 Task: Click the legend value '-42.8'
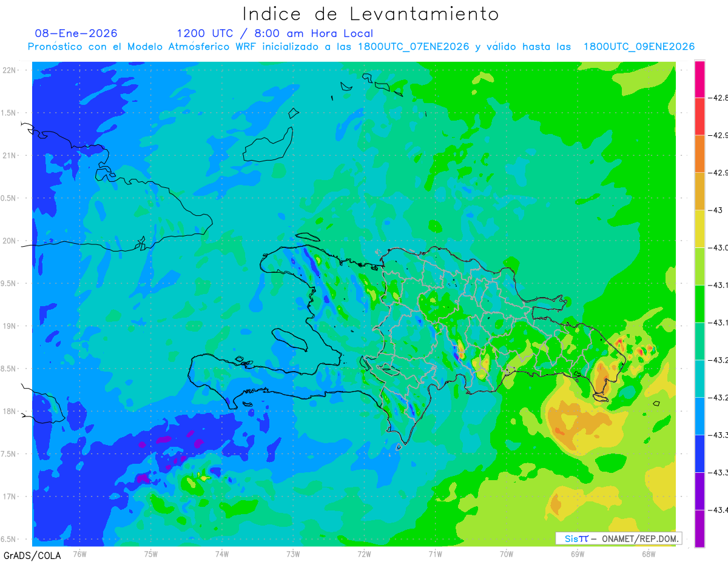coord(719,98)
